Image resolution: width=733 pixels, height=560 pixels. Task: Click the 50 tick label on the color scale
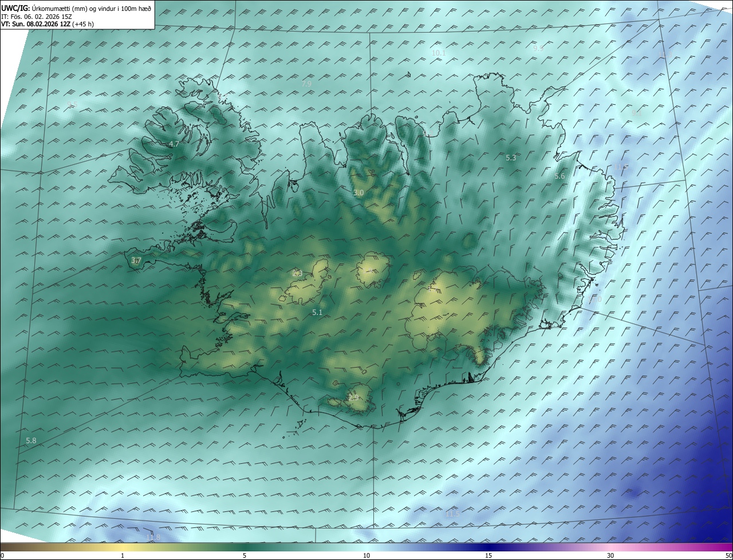point(728,555)
